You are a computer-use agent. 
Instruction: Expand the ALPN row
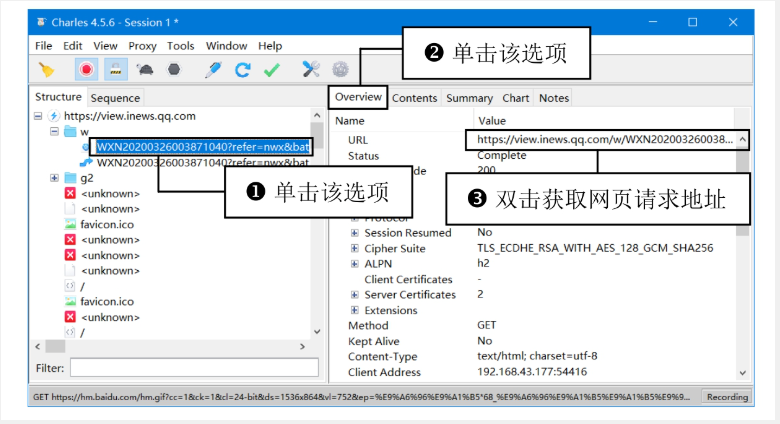354,263
